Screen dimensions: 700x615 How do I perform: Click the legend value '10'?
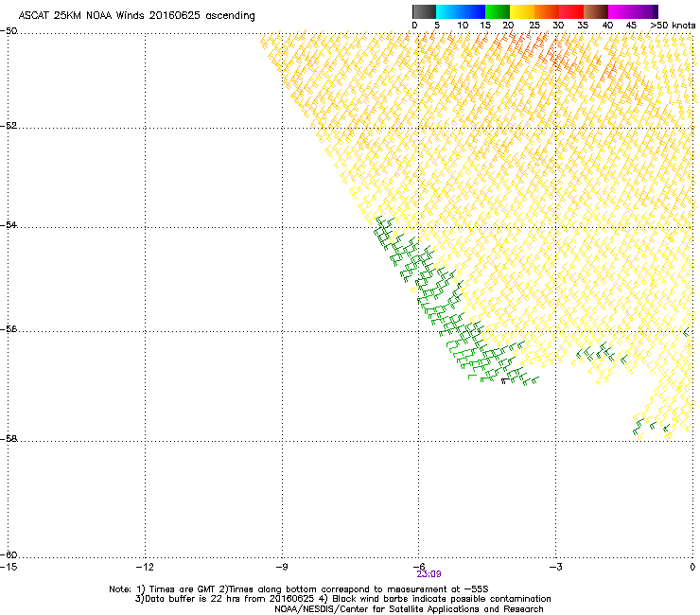[x=463, y=26]
